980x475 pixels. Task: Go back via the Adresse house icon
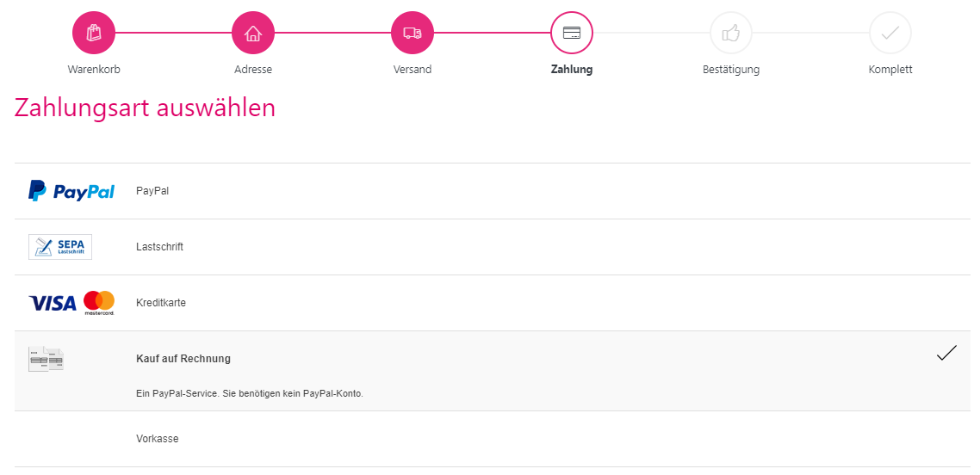pyautogui.click(x=252, y=33)
